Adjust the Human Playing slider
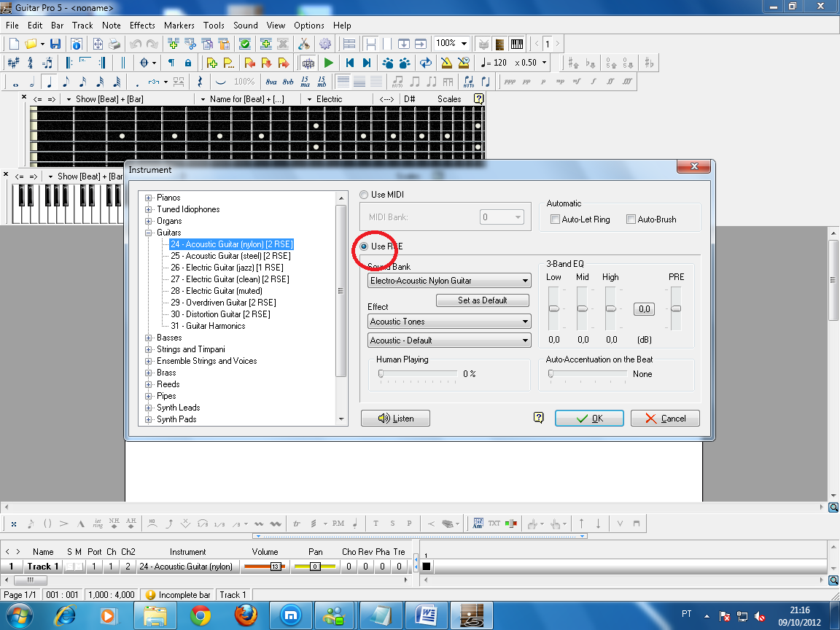 [381, 374]
